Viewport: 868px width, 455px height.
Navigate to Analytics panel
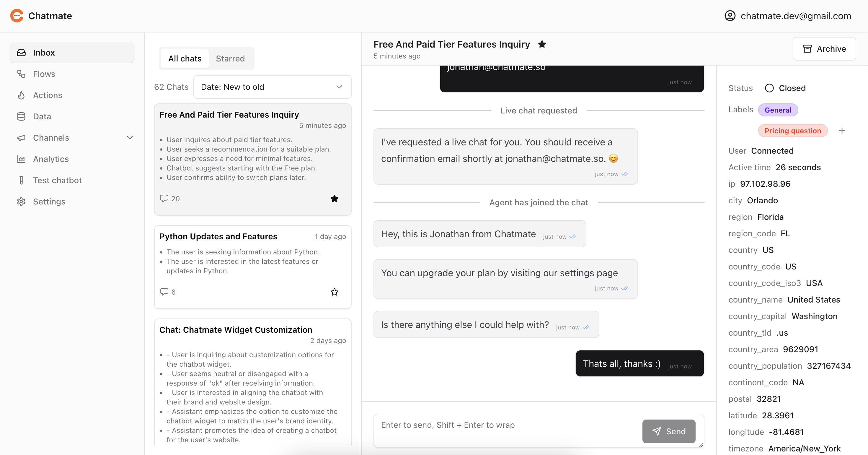(50, 159)
